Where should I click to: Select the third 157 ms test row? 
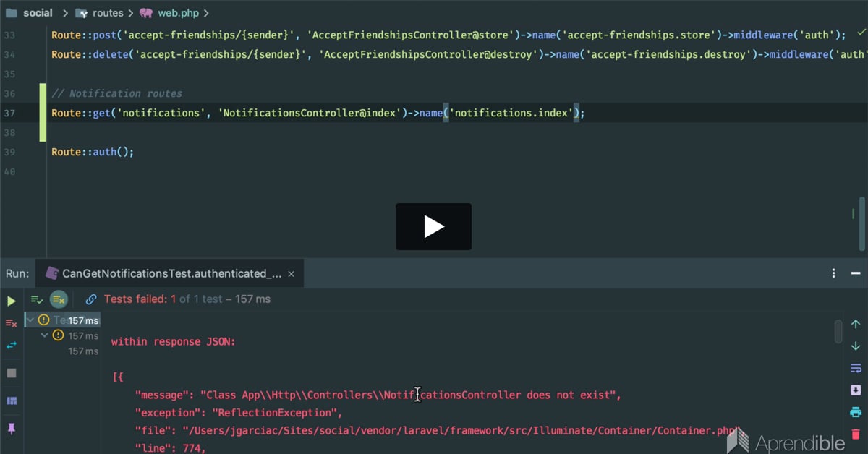(x=83, y=351)
